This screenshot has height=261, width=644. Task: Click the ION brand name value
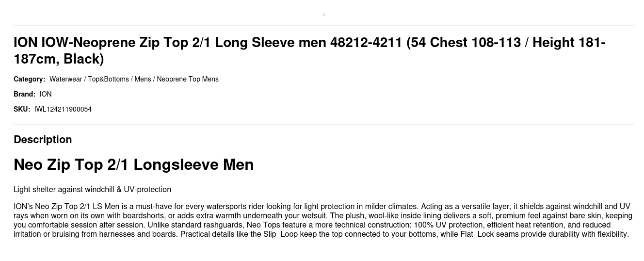[x=46, y=94]
